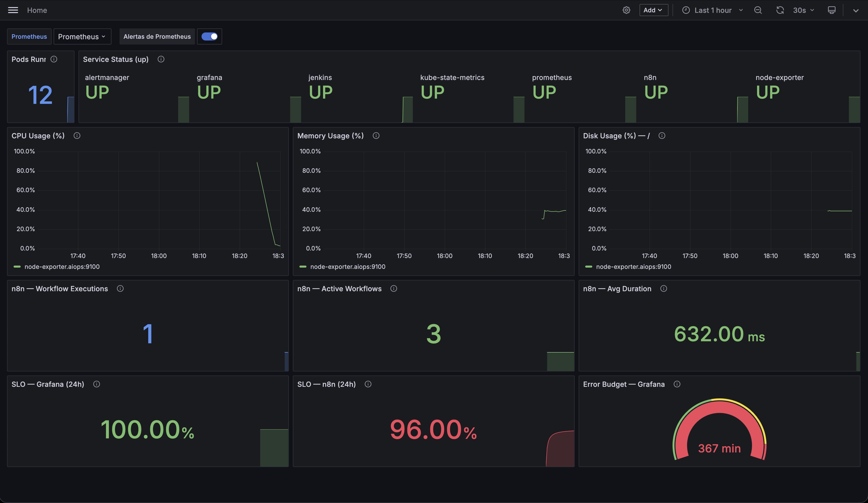Open the n8n — Active Workflows title
868x503 pixels.
(x=339, y=288)
